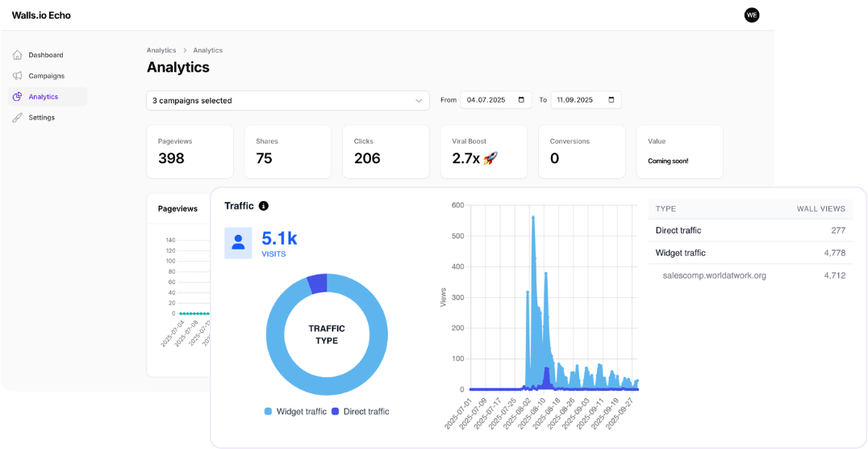Click the To date field 11.09.2025
The width and height of the screenshot is (868, 449).
(x=586, y=100)
